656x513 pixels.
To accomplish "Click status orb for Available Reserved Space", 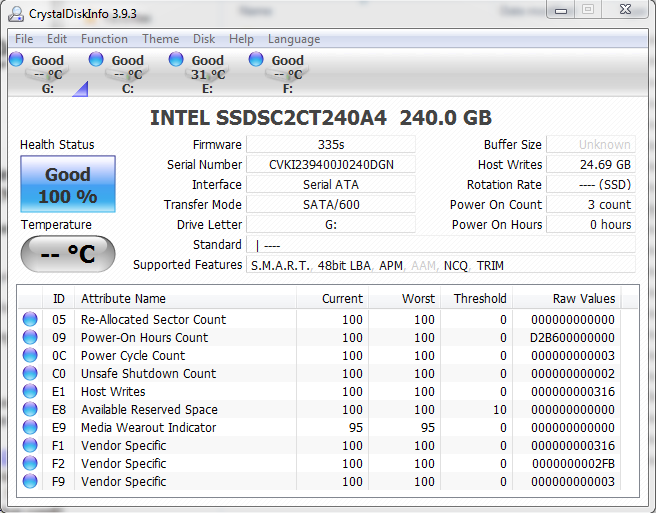I will (x=31, y=410).
